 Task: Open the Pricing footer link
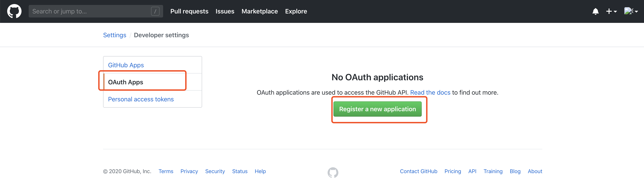(452, 171)
